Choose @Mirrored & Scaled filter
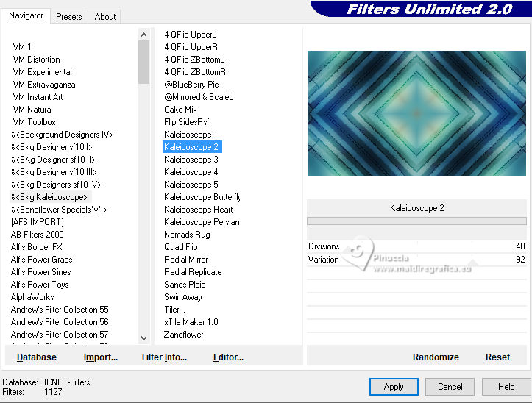This screenshot has height=403, width=532. coord(199,97)
